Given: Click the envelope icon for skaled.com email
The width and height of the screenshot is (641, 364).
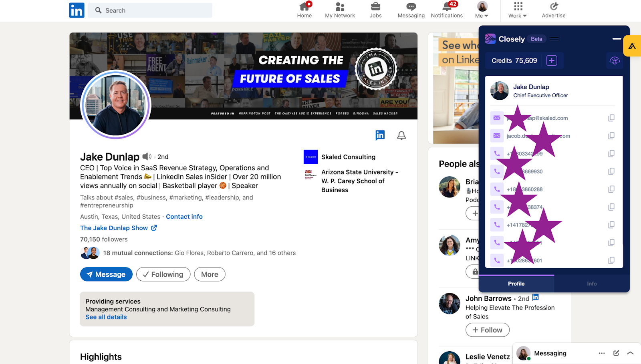Looking at the screenshot, I should click(497, 118).
